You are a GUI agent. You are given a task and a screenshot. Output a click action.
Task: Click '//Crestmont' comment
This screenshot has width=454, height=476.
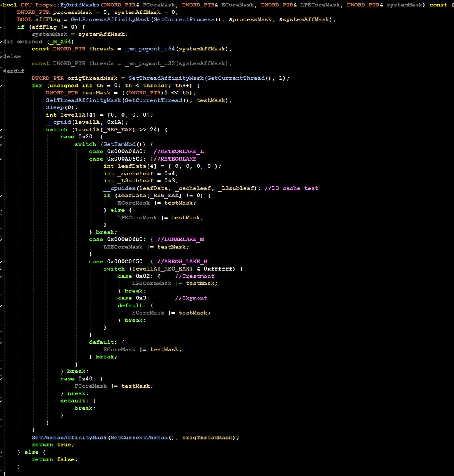click(195, 276)
